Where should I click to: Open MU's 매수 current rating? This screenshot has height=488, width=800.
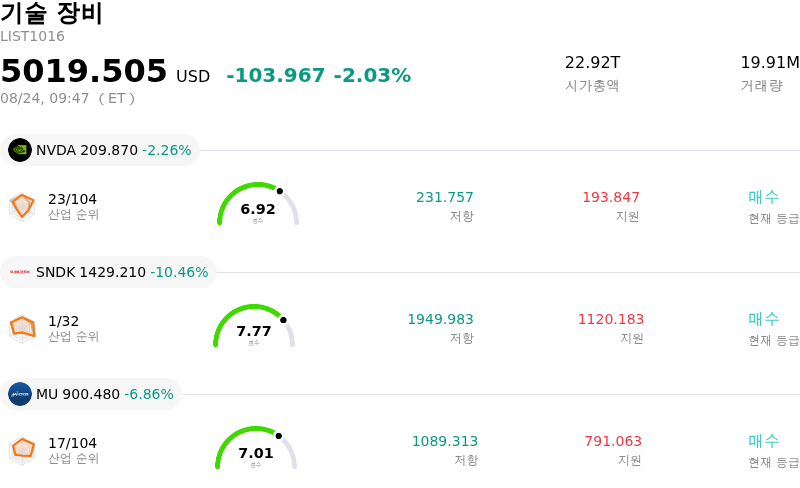764,441
